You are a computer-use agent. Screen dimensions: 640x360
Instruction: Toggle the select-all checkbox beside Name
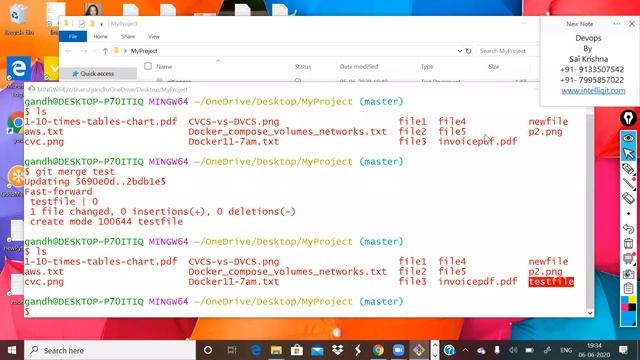pyautogui.click(x=148, y=66)
